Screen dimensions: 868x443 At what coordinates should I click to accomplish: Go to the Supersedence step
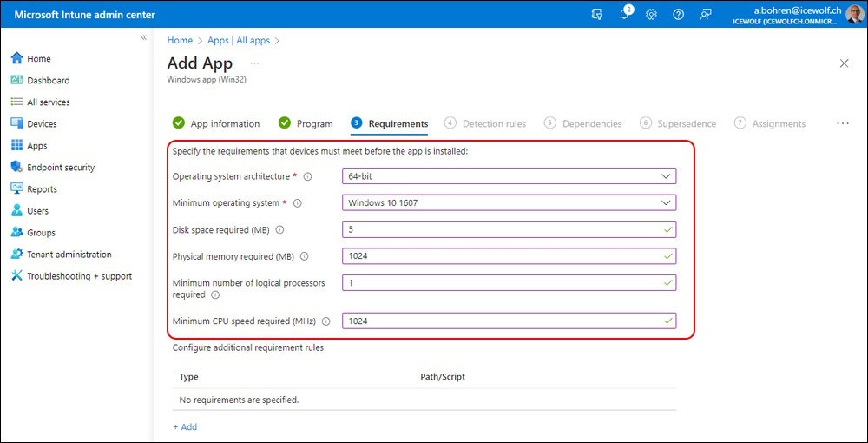[678, 123]
